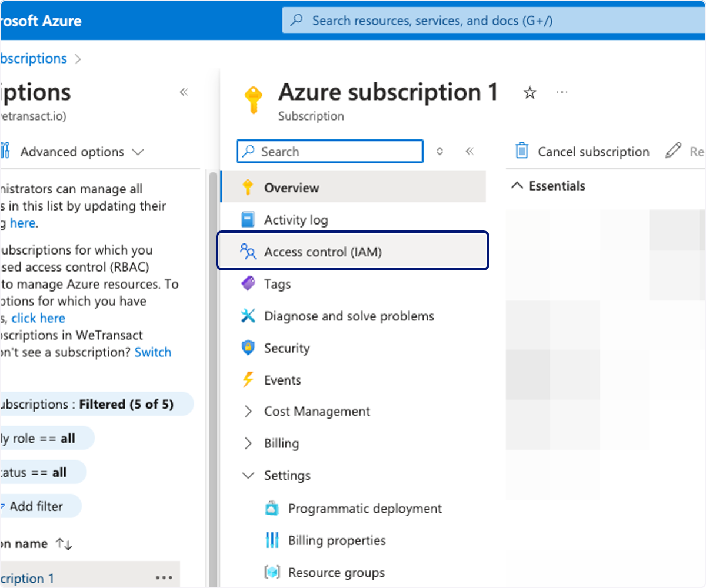Open the Tags menu item
This screenshot has width=706, height=588.
tap(354, 283)
